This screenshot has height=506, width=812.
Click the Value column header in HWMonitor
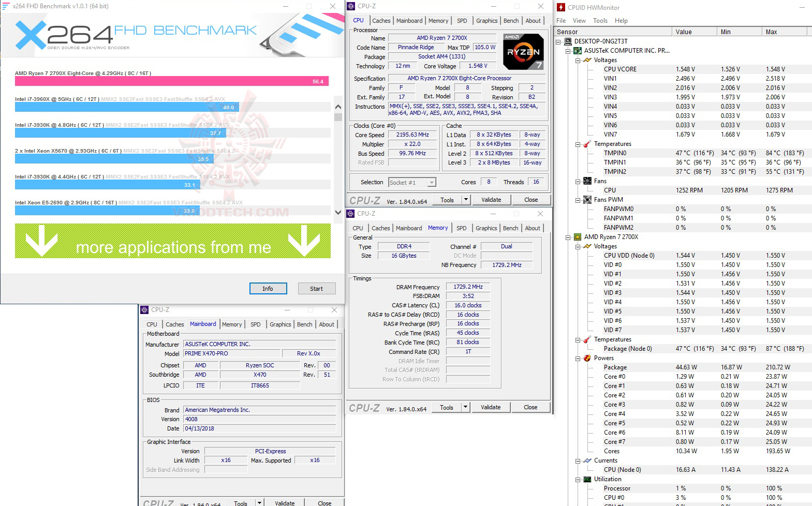(x=695, y=32)
